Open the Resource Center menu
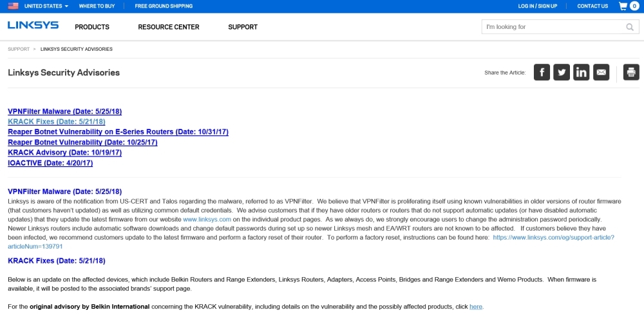The width and height of the screenshot is (644, 317). (168, 27)
